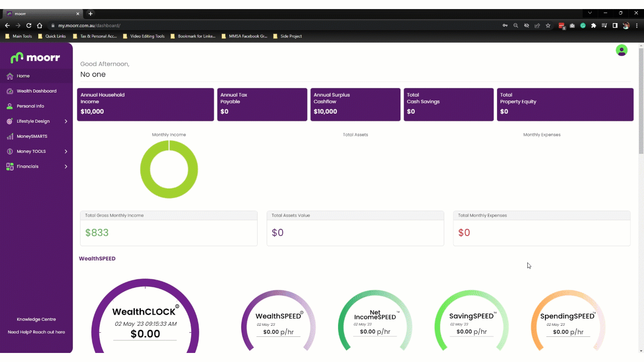The width and height of the screenshot is (644, 362).
Task: Click the Wealth Dashboard gauge icon
Action: coord(10,91)
